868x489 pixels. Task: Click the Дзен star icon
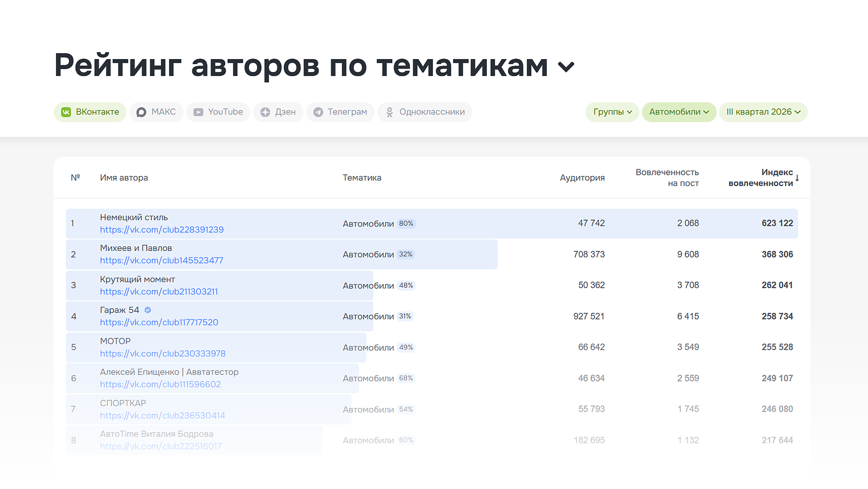(x=265, y=112)
